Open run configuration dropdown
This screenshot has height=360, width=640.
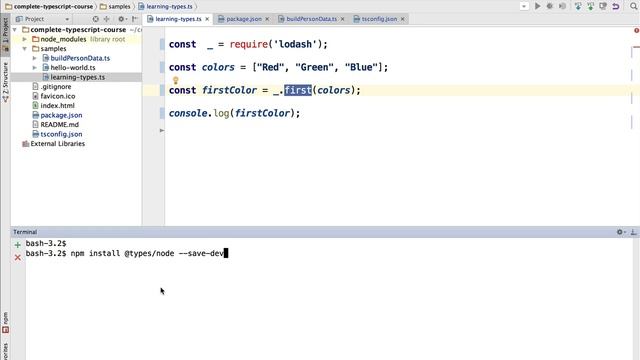pyautogui.click(x=524, y=6)
